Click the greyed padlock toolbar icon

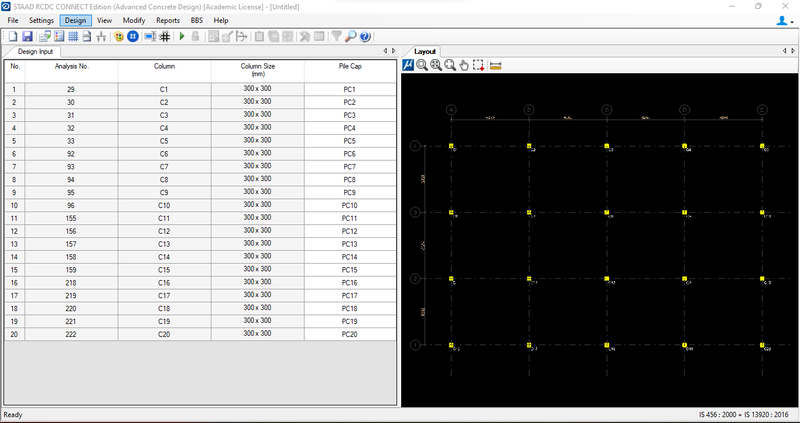pos(195,36)
